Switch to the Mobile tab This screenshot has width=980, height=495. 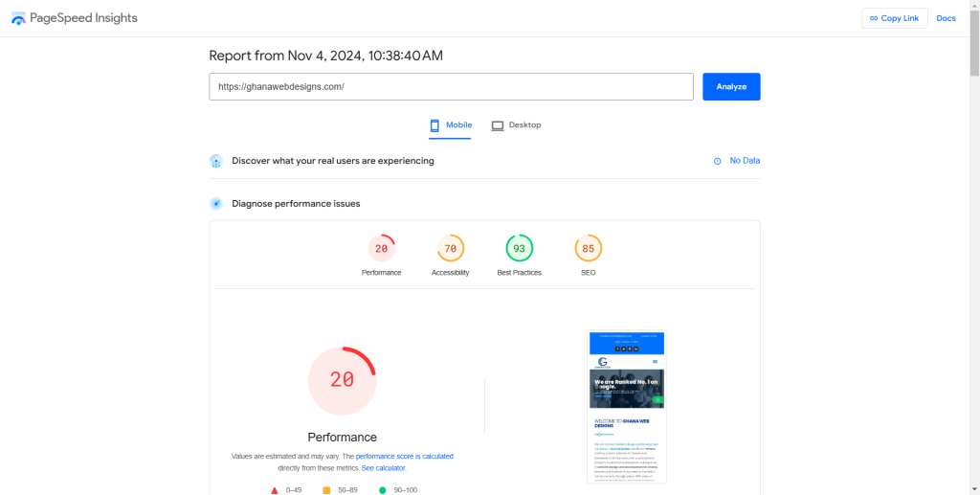point(450,125)
